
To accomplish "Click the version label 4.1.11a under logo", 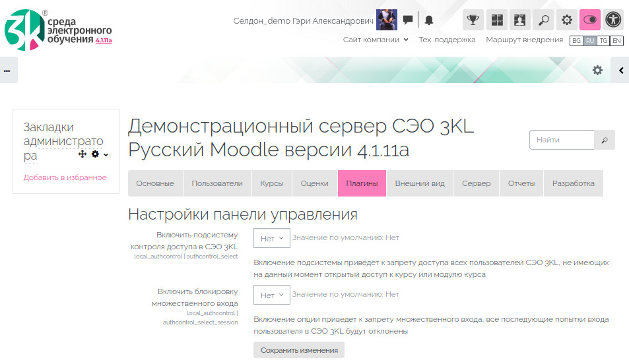I will point(104,40).
